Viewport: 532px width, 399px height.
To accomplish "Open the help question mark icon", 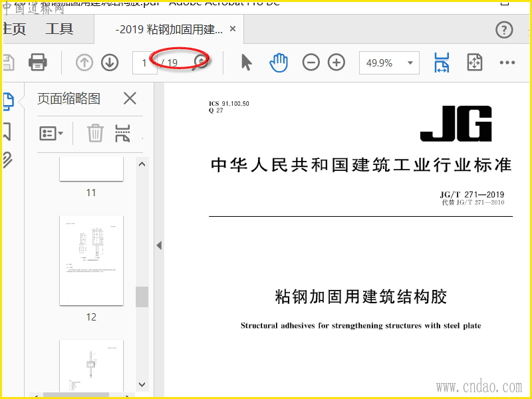I will tap(504, 30).
